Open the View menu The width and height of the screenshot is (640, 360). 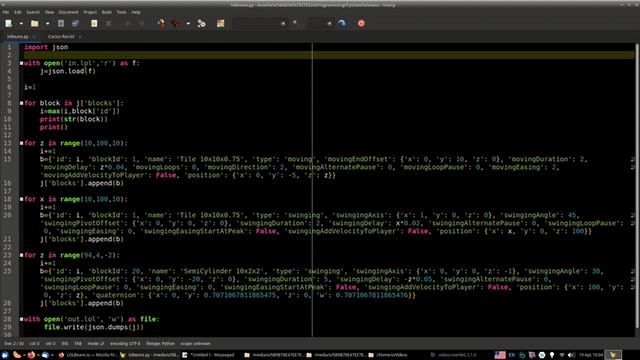point(49,12)
